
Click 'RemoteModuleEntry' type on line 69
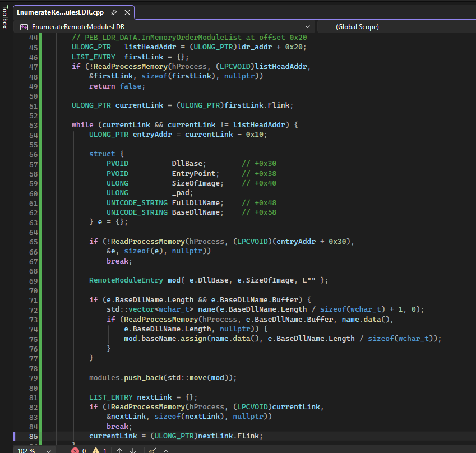(126, 280)
